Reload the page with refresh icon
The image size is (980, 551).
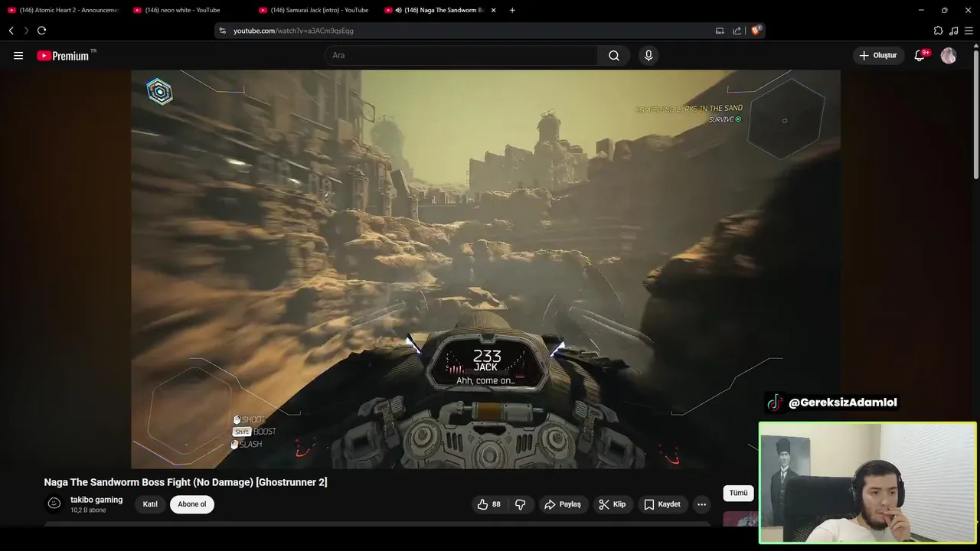pos(42,31)
